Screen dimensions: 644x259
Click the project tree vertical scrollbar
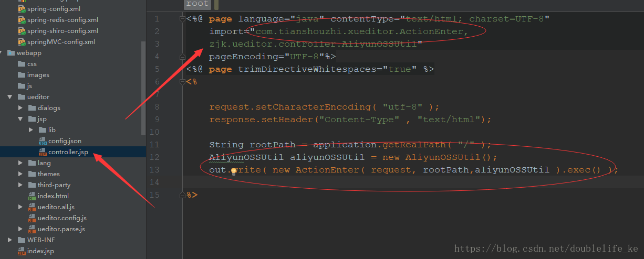click(x=144, y=89)
